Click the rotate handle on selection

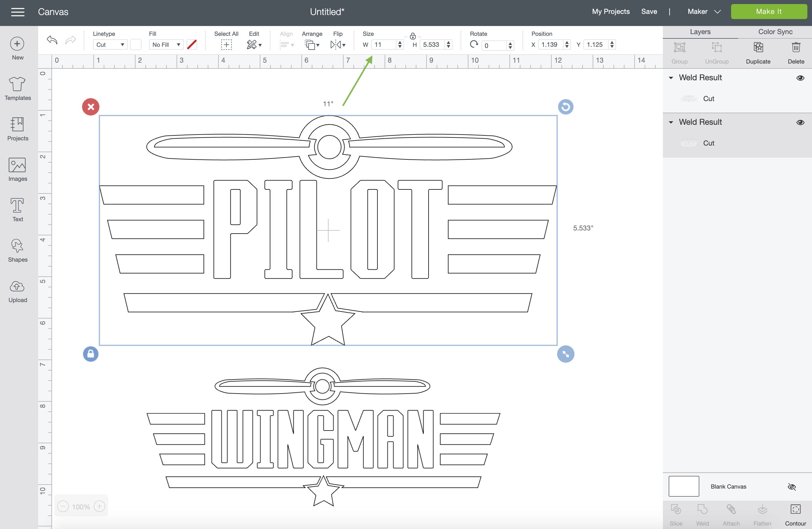click(565, 107)
